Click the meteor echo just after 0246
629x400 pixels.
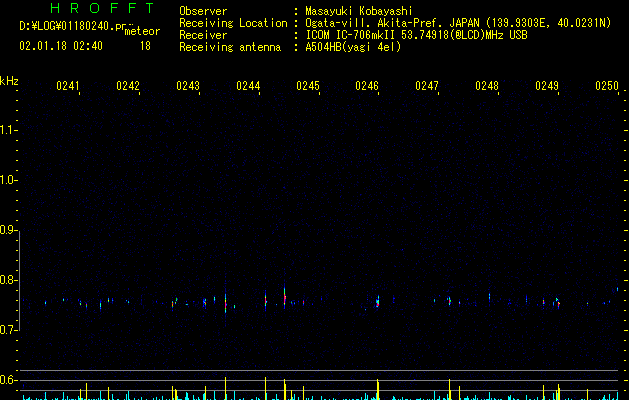pos(377,301)
